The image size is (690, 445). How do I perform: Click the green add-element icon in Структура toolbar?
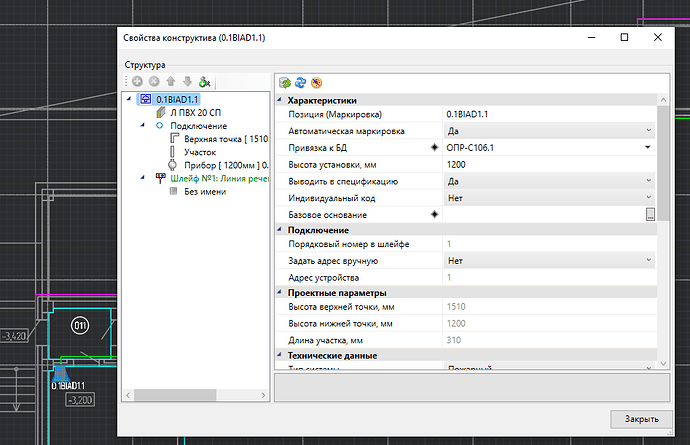coord(205,82)
